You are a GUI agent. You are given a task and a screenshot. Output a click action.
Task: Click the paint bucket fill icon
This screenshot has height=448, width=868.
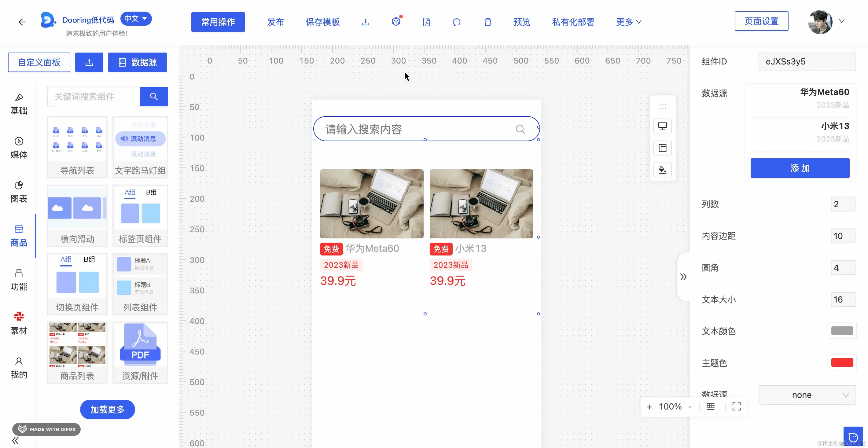662,170
